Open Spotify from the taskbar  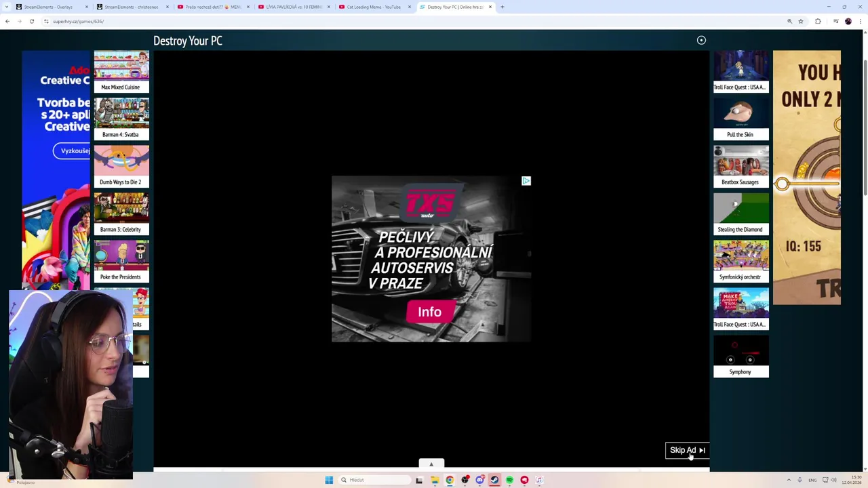coord(509,480)
